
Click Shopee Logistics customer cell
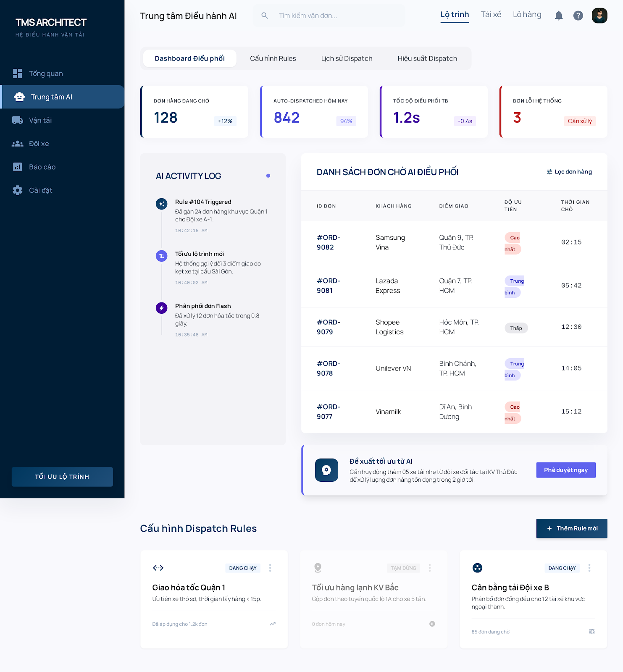[389, 327]
